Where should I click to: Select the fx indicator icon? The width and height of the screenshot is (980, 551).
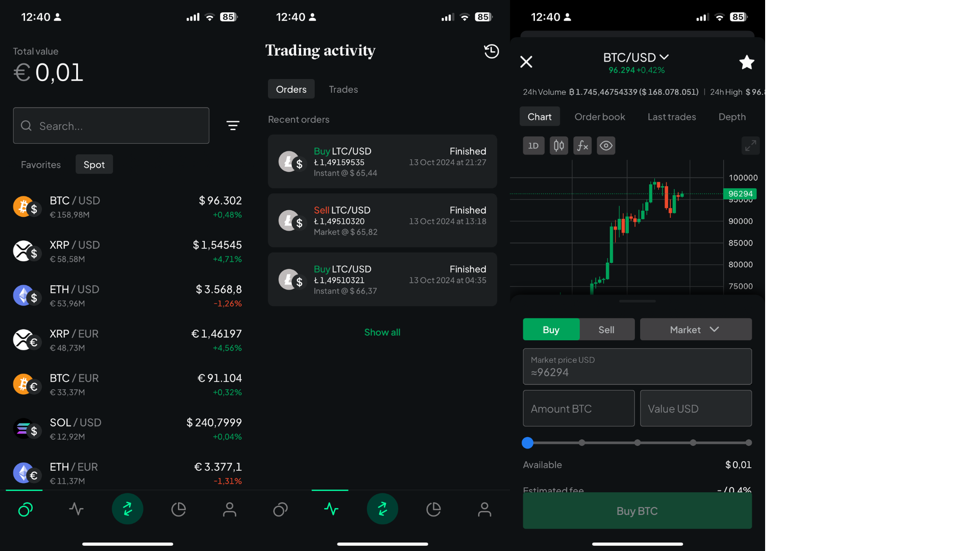coord(581,145)
